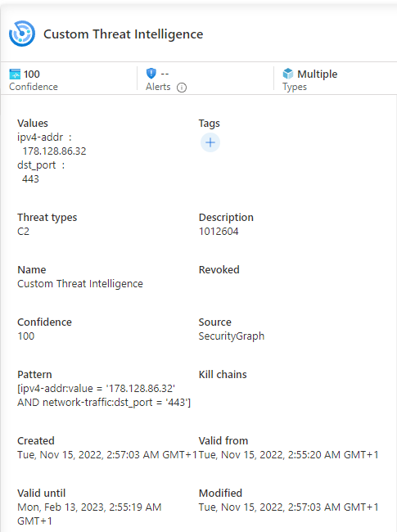Click the Modified timestamp value
The width and height of the screenshot is (397, 532).
tap(288, 507)
